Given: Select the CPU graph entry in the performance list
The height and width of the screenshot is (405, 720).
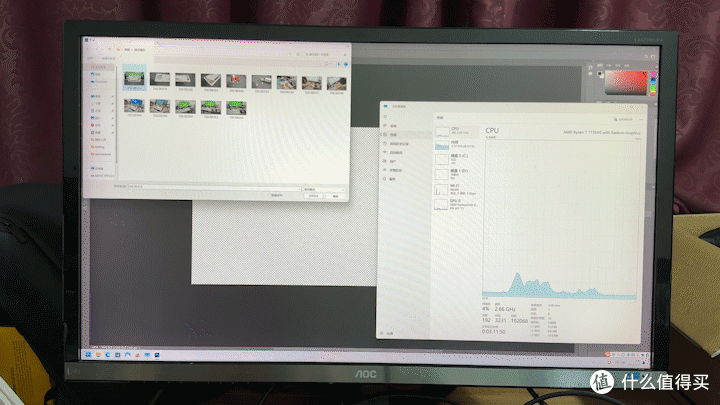Looking at the screenshot, I should click(457, 131).
